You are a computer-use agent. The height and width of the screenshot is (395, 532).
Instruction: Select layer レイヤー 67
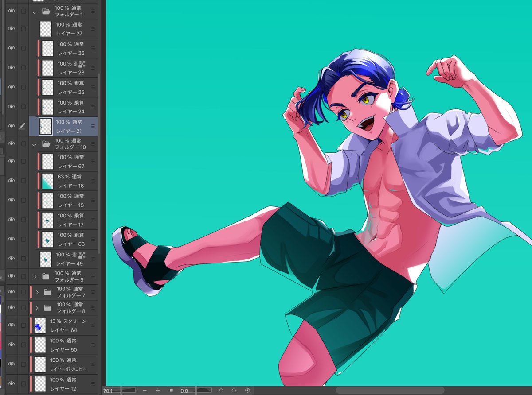coord(63,162)
